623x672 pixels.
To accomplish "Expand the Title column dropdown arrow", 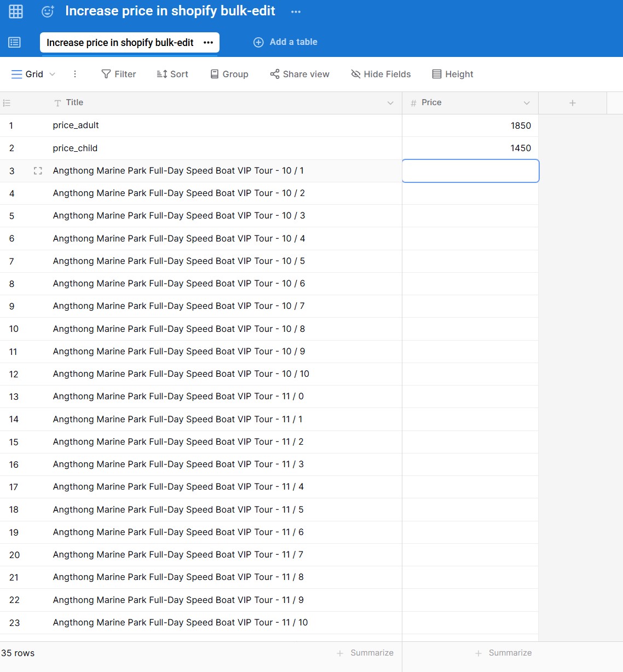I will (x=390, y=103).
